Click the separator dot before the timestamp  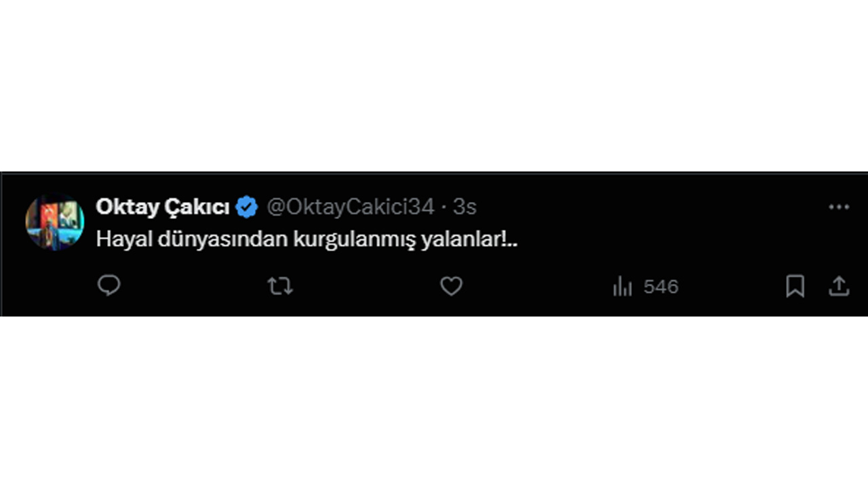click(443, 207)
